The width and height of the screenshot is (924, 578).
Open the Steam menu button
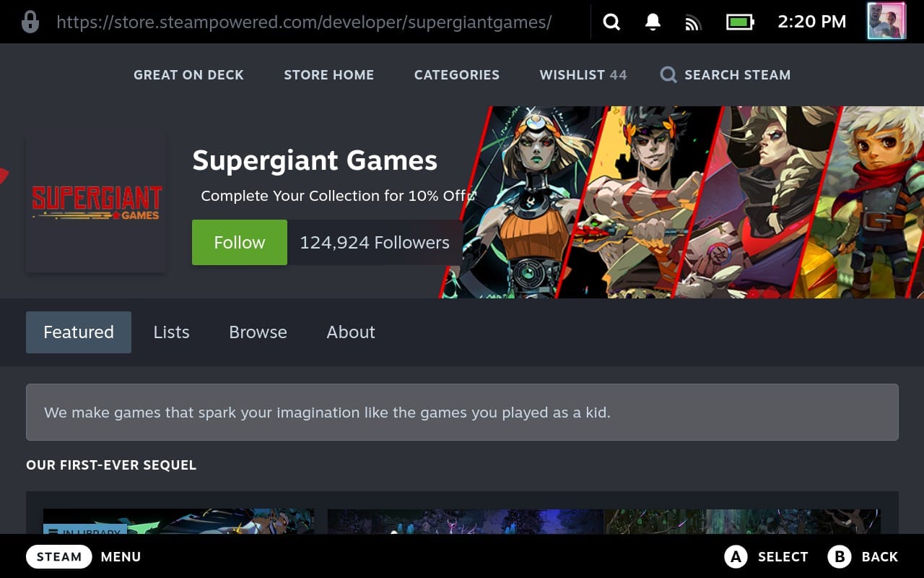(x=59, y=556)
